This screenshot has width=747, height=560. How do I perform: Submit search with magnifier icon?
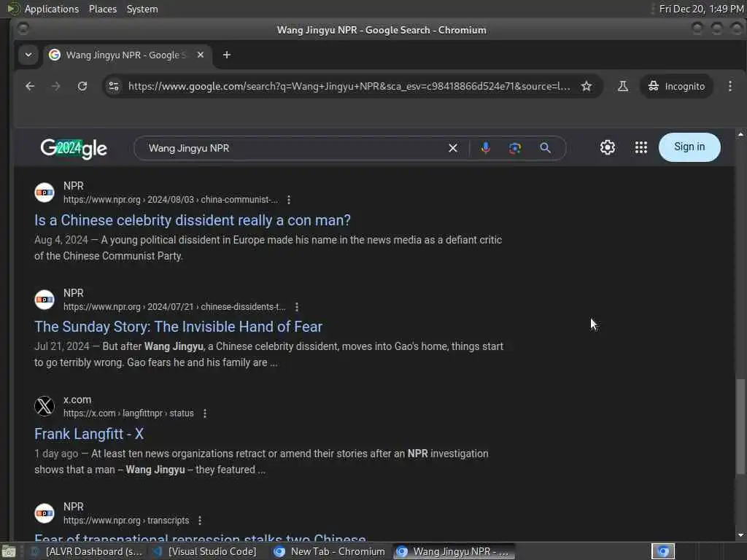(546, 148)
